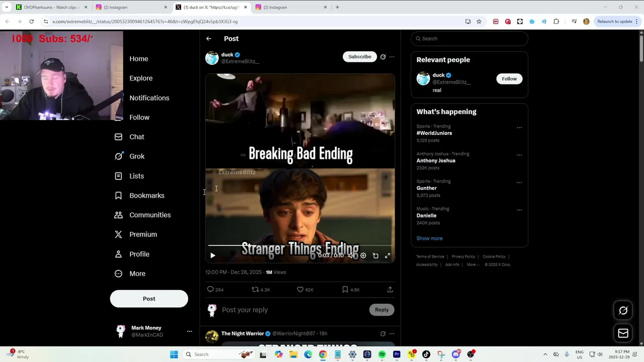Open the browser Extensions puzzle icon
644x362 pixels.
coord(556,22)
